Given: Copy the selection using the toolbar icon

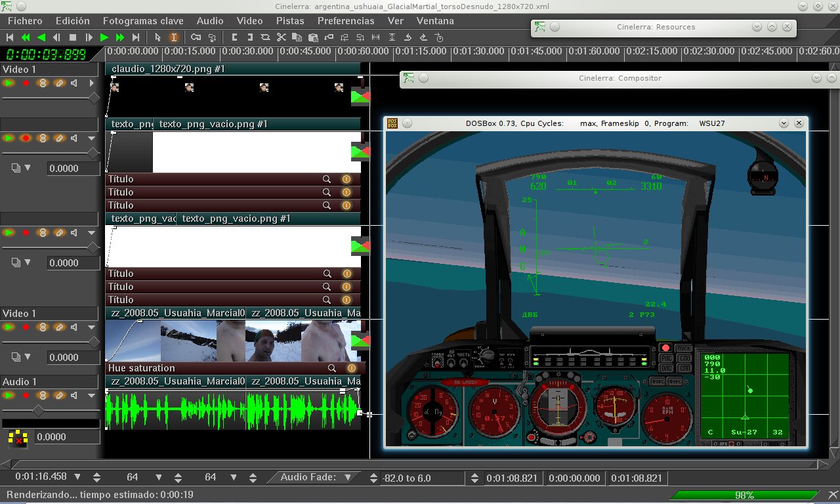Looking at the screenshot, I should click(x=297, y=37).
